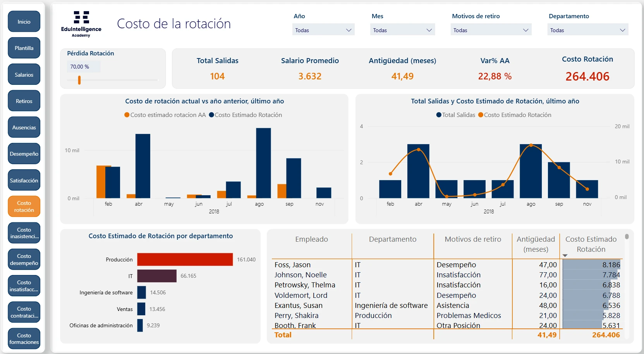Screen dimensions: 644x354
Task: Sort by the Empleado column header
Action: [311, 239]
